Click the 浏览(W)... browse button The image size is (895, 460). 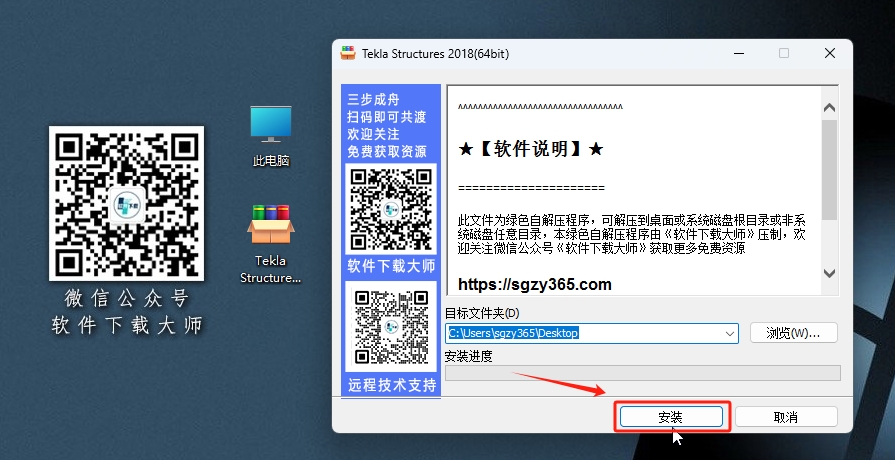[793, 333]
